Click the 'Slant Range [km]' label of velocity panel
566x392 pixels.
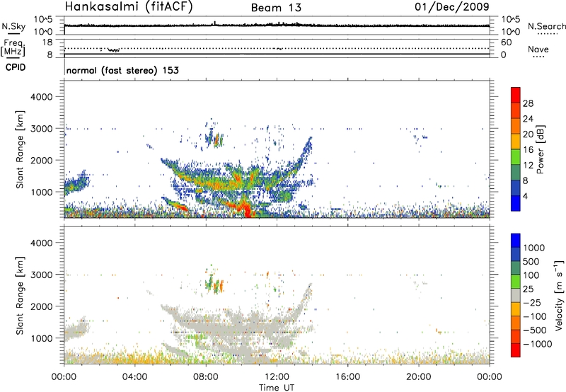click(20, 296)
